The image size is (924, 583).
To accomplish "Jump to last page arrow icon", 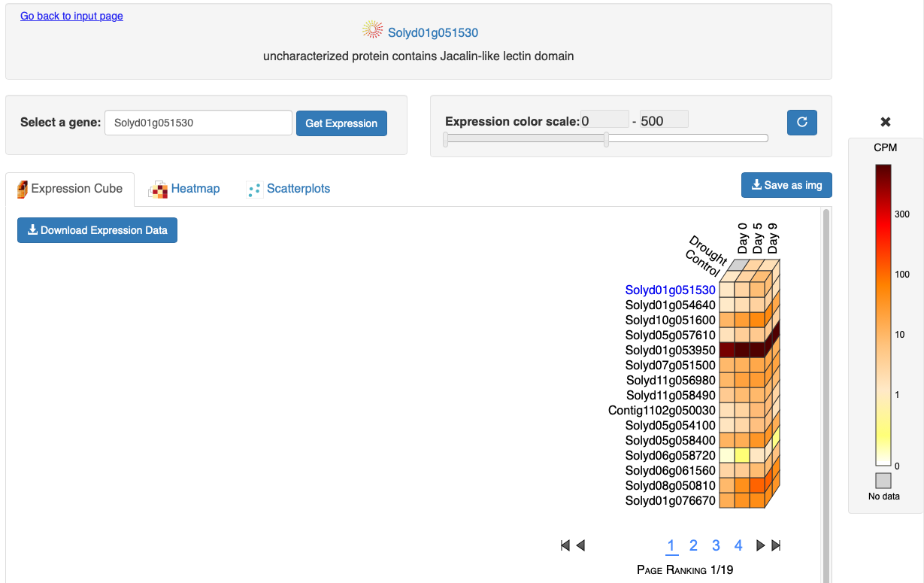I will (777, 545).
